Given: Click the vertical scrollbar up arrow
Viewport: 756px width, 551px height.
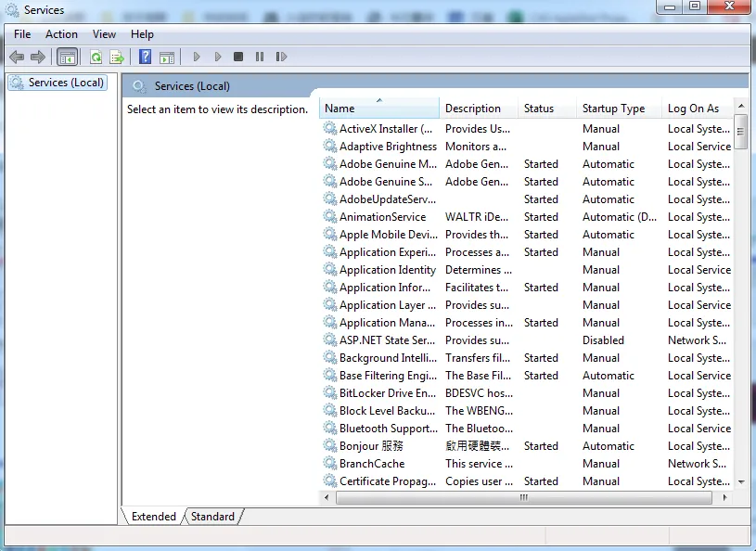Looking at the screenshot, I should pos(741,106).
